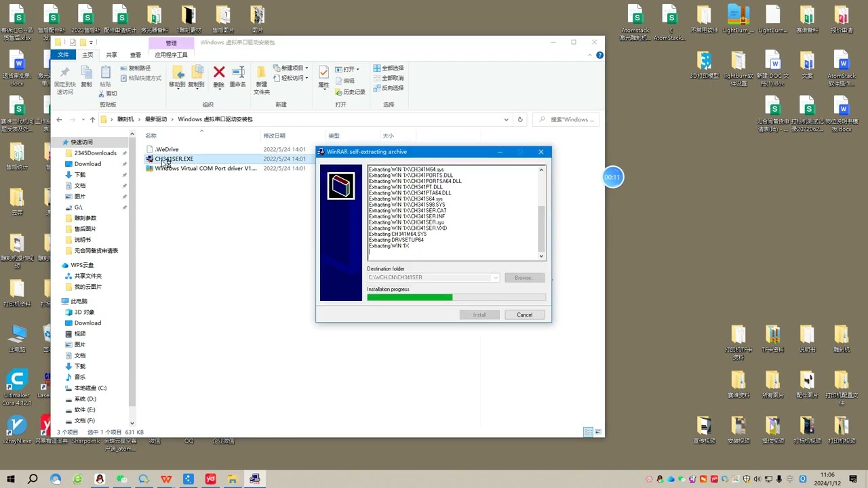
Task: Open v2rayN.exe desktop icon
Action: [x=17, y=429]
